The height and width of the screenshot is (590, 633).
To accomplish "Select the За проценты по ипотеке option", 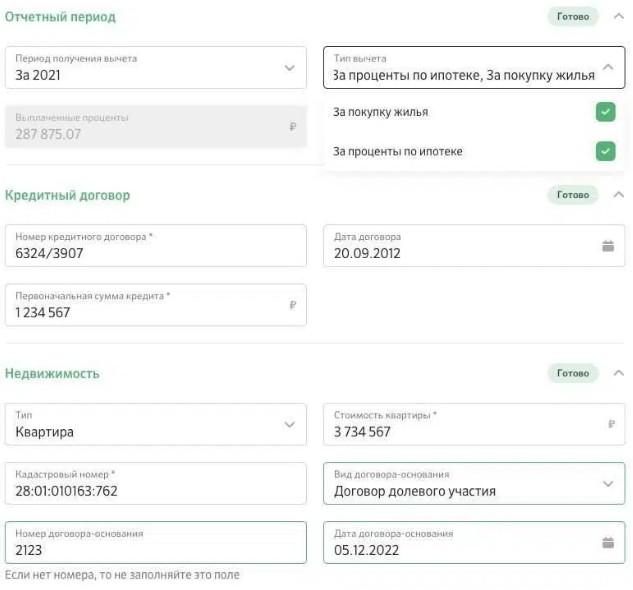I will pyautogui.click(x=398, y=151).
